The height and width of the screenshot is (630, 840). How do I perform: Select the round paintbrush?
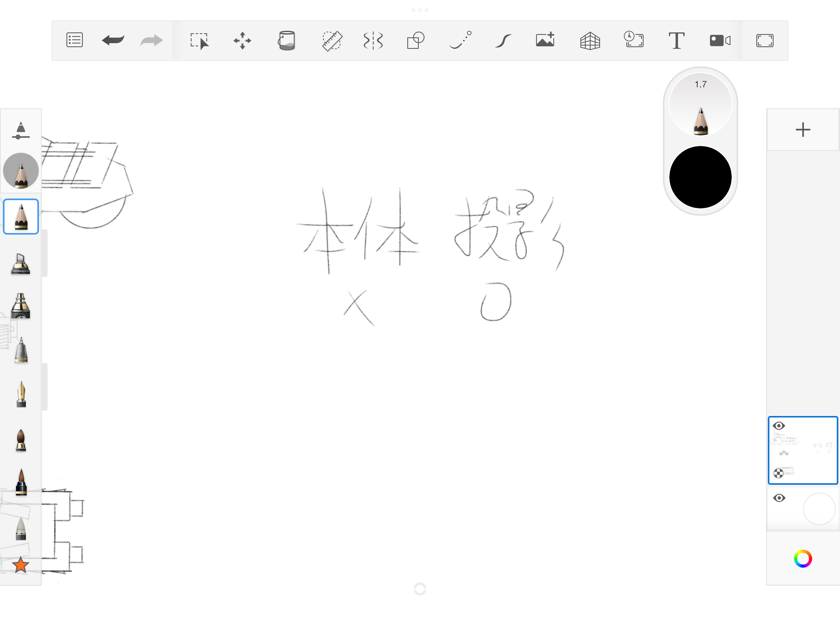[21, 440]
